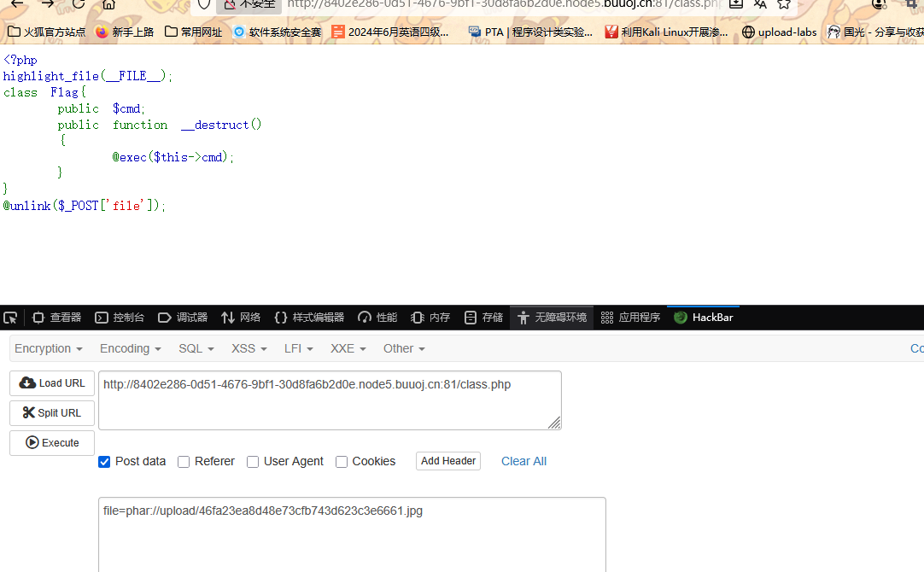The image size is (924, 572).
Task: Open the upload-labs bookmark
Action: tap(779, 32)
